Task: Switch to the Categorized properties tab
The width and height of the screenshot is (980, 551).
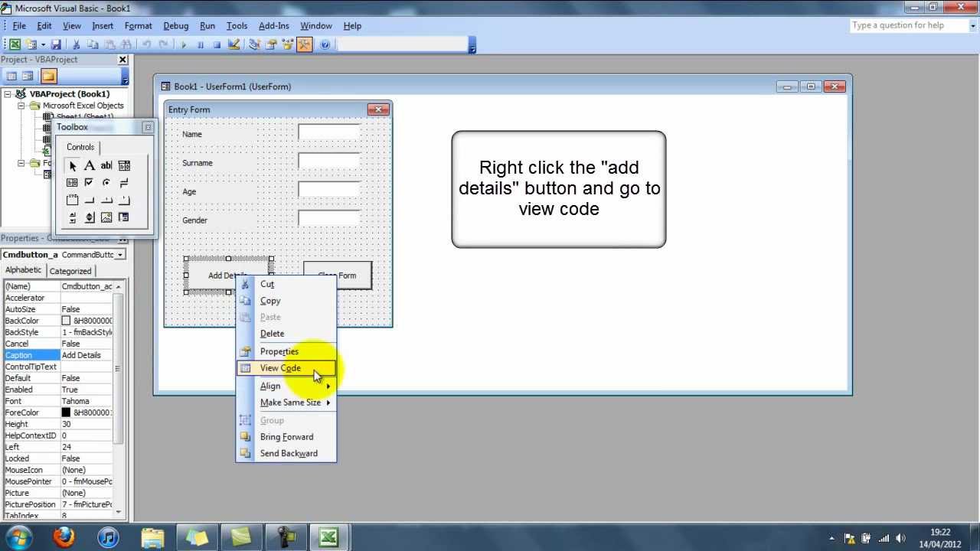Action: [70, 271]
